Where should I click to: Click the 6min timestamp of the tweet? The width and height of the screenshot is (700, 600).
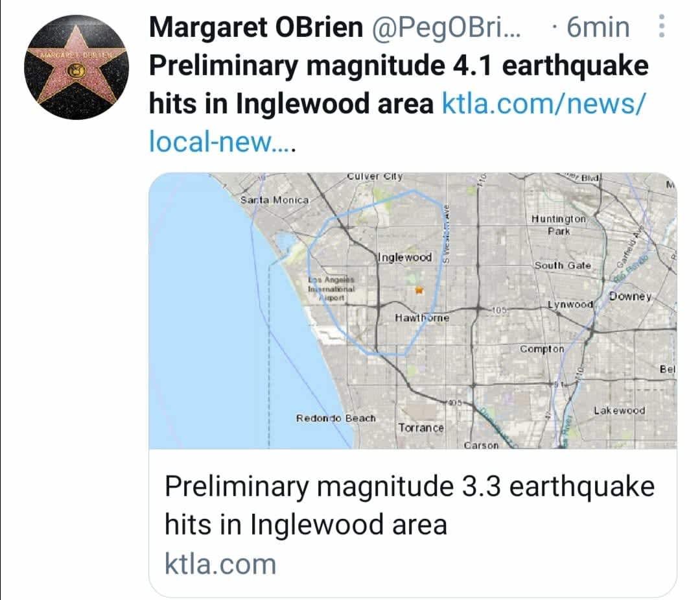tap(597, 27)
